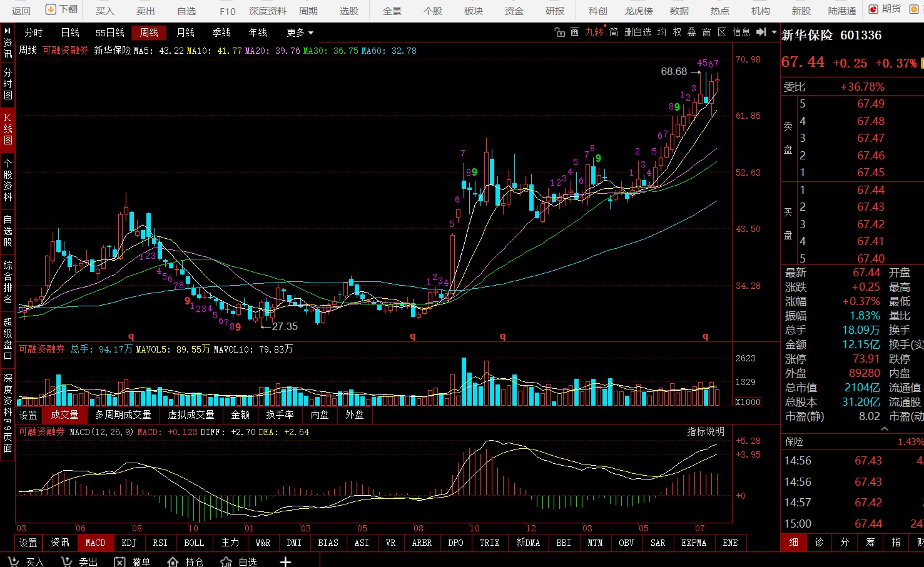The height and width of the screenshot is (567, 924).
Task: Click the 设置 button in volume panel
Action: [x=28, y=415]
